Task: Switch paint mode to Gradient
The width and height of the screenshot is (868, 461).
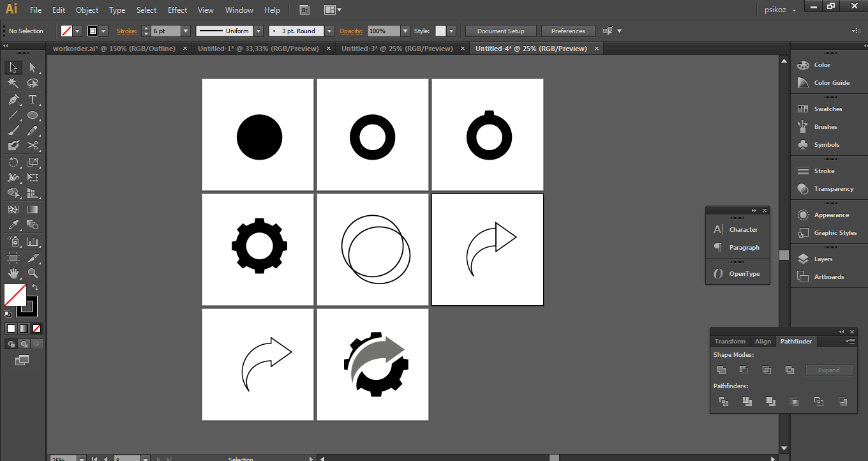Action: (24, 329)
